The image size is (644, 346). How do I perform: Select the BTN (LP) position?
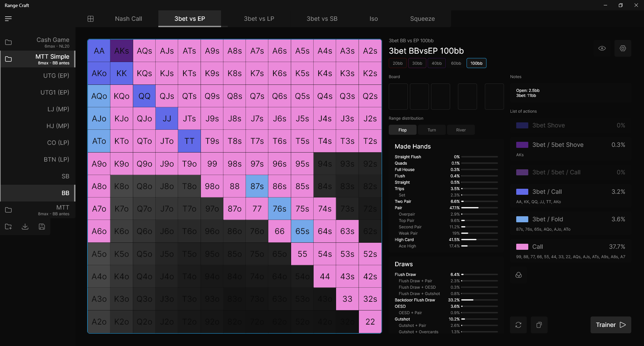point(56,160)
